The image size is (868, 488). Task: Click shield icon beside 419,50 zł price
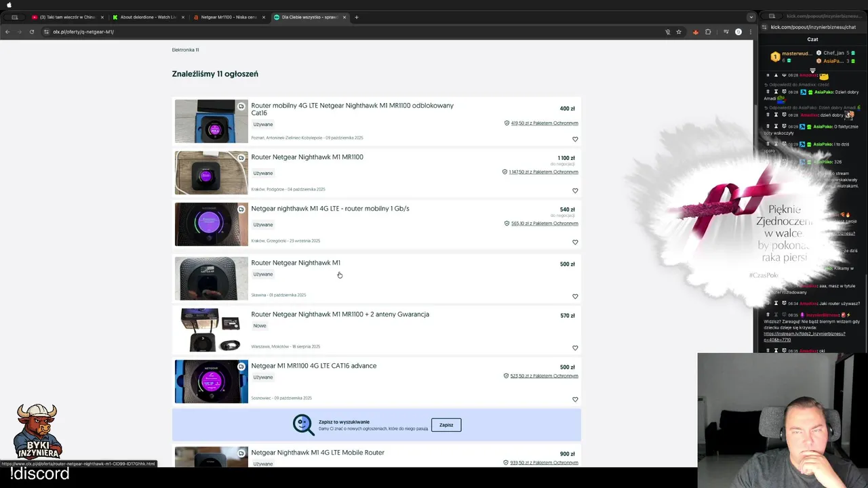tap(507, 123)
